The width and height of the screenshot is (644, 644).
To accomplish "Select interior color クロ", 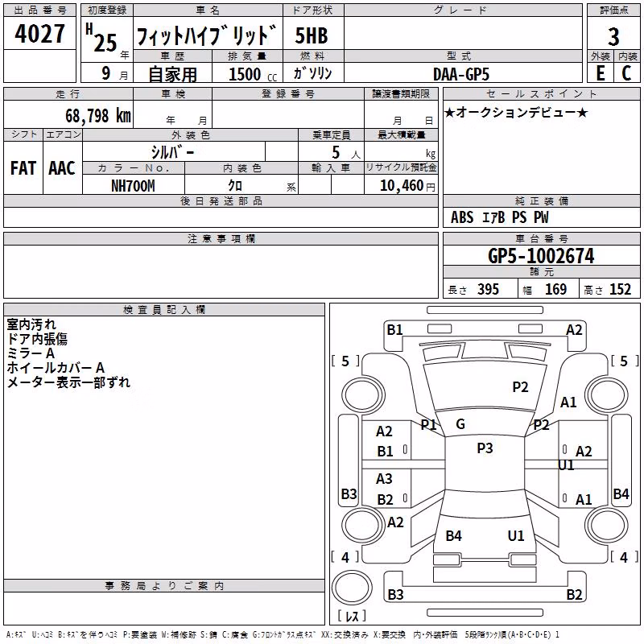I will coord(235,186).
